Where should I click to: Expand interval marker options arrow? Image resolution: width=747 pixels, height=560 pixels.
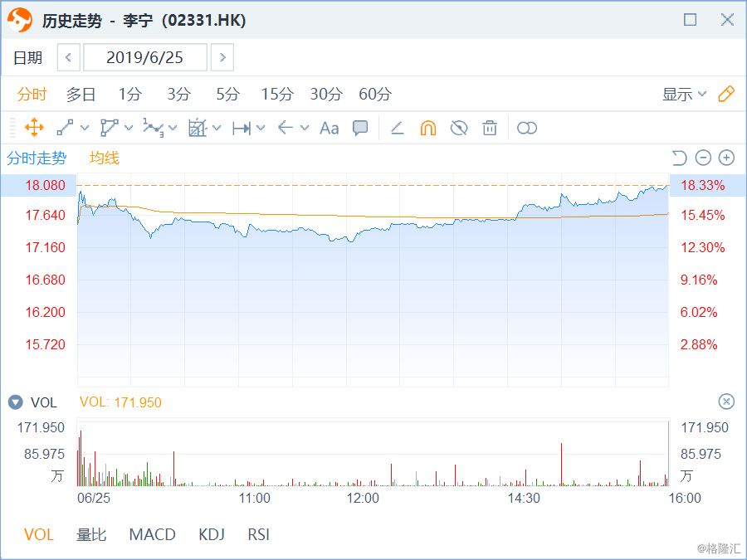(x=261, y=128)
